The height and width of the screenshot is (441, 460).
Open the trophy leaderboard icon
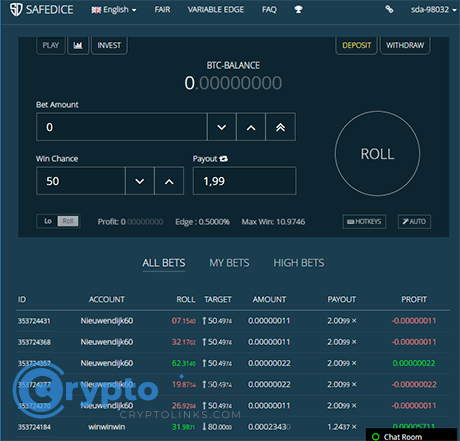tap(298, 10)
